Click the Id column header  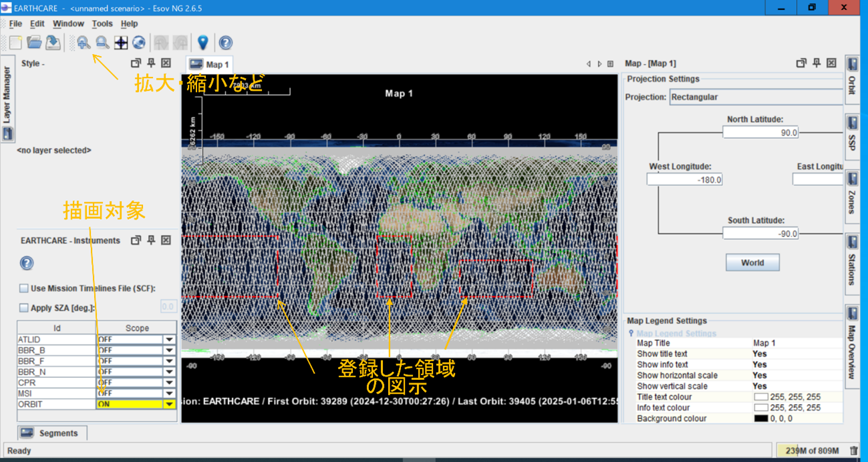pyautogui.click(x=57, y=328)
